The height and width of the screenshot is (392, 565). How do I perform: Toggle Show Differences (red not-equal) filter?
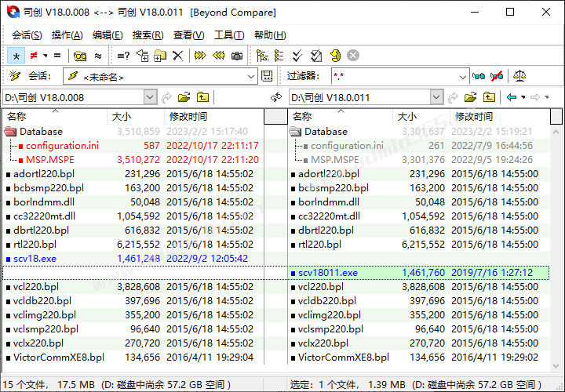34,56
